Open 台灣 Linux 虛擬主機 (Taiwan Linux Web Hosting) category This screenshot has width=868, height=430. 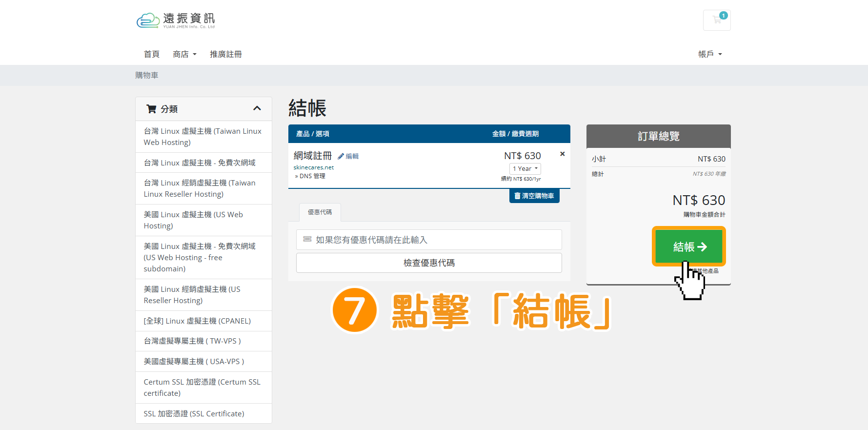[203, 137]
